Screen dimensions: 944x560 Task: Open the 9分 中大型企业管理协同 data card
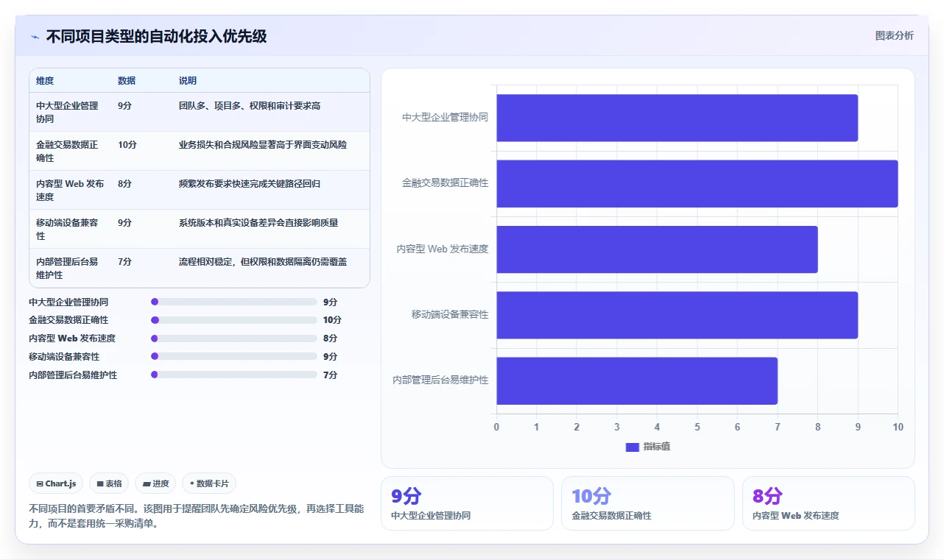[467, 503]
